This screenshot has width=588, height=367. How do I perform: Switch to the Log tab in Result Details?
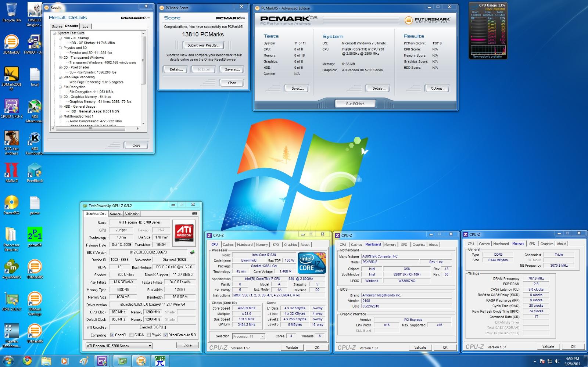pos(85,26)
